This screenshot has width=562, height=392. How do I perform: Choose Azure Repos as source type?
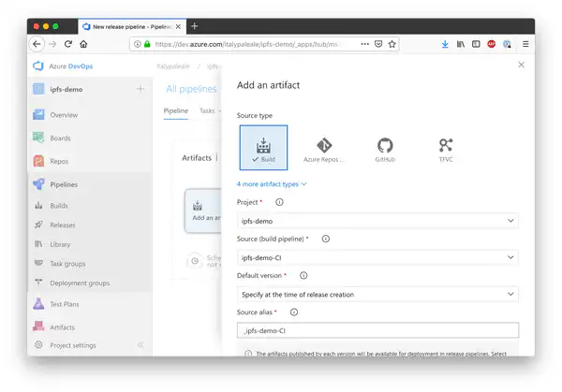tap(324, 149)
